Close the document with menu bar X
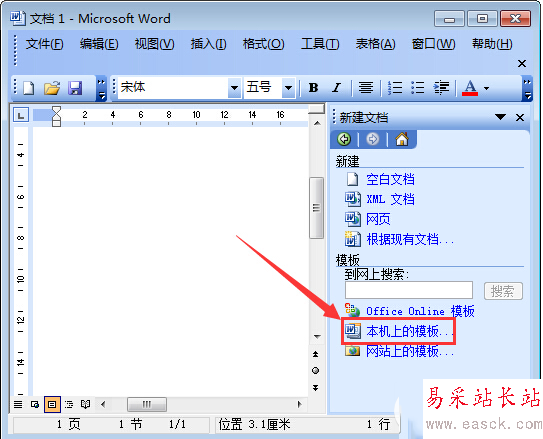The height and width of the screenshot is (439, 543). coord(522,64)
